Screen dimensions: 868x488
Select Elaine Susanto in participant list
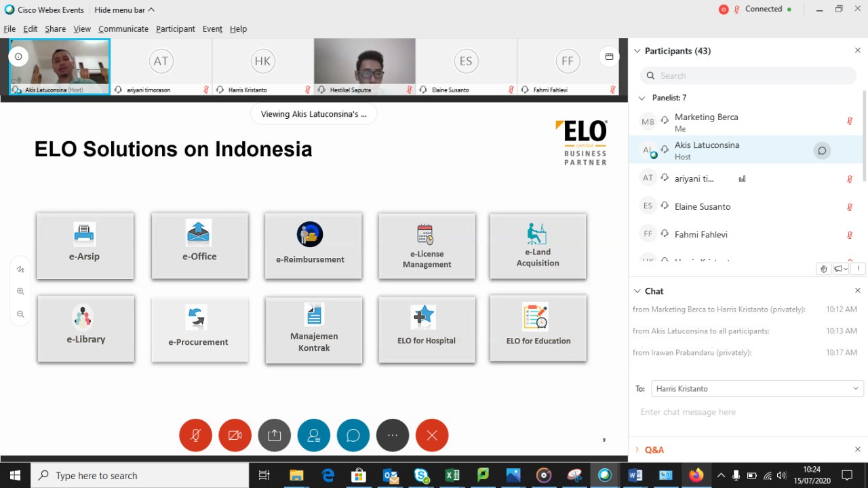746,206
